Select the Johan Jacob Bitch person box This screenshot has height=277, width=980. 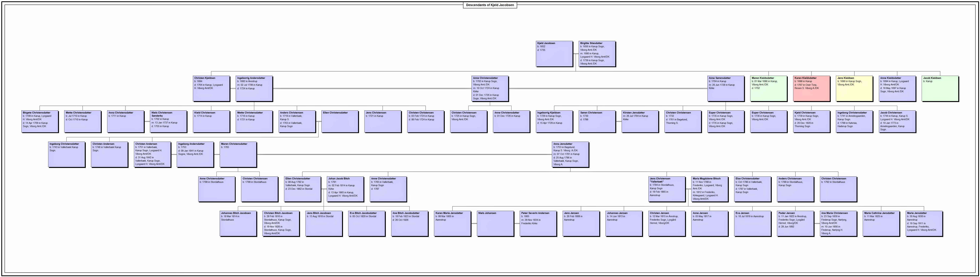pyautogui.click(x=345, y=189)
